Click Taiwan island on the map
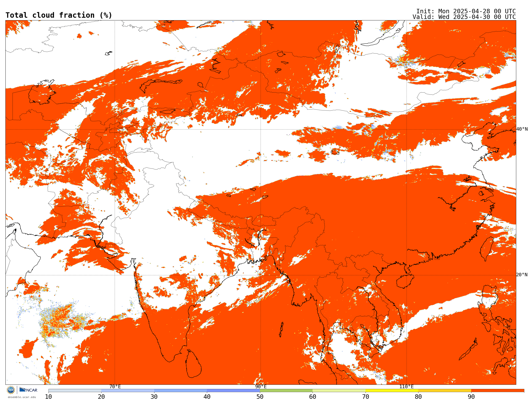Screen dimensions: 532x400 (487, 249)
